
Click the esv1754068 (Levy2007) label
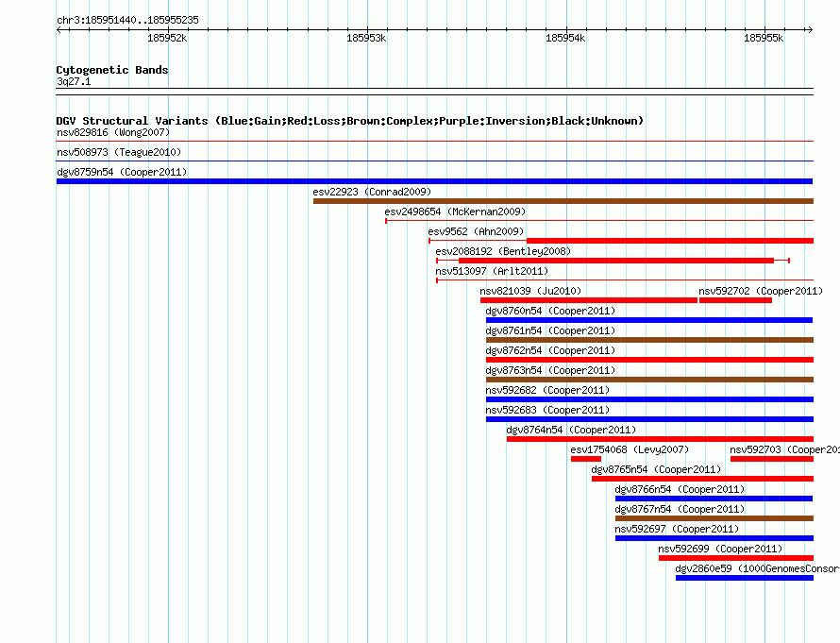[630, 449]
